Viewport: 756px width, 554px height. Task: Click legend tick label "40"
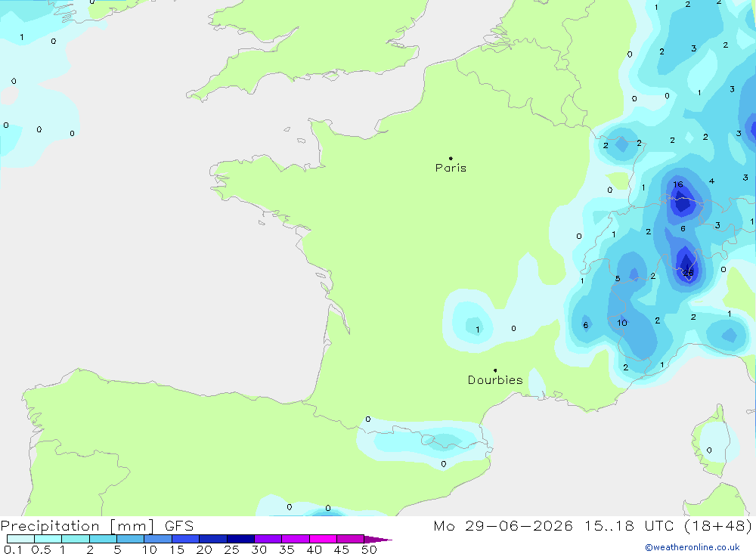(314, 549)
